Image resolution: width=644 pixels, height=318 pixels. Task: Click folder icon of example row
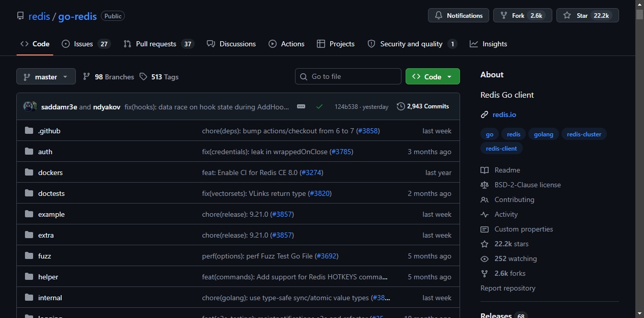(29, 214)
